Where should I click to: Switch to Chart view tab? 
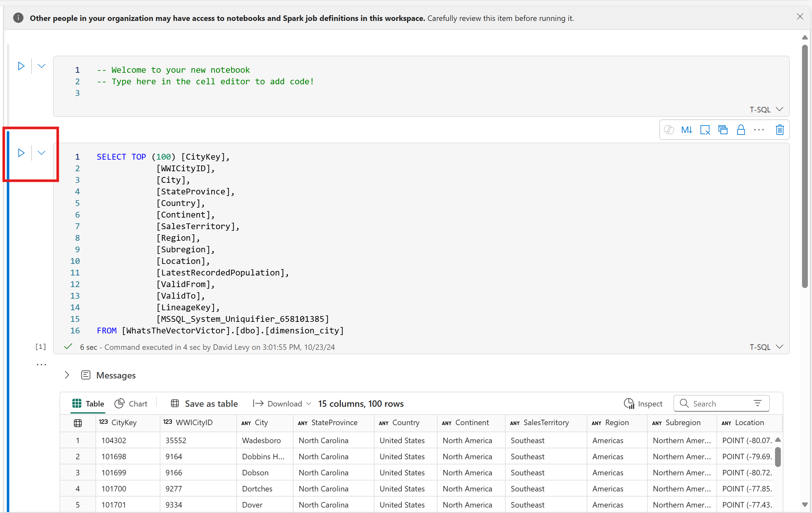(x=131, y=404)
